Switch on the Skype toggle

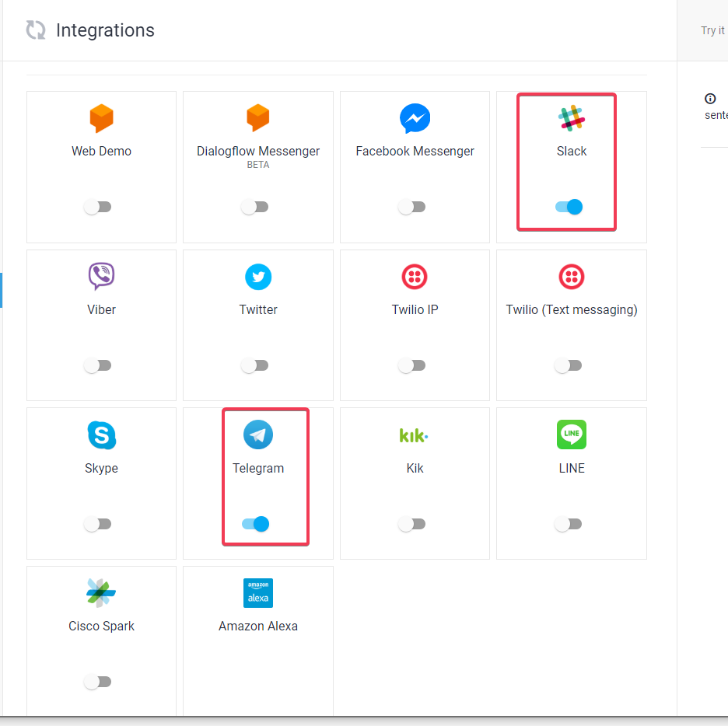click(97, 524)
